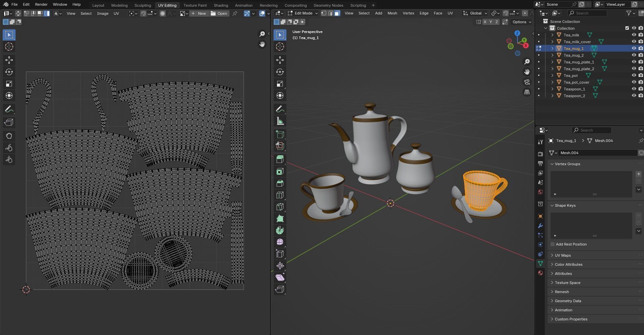Select Tea_mug_plate_2 in outliner
Screen dimensions: 644x335
(579, 68)
